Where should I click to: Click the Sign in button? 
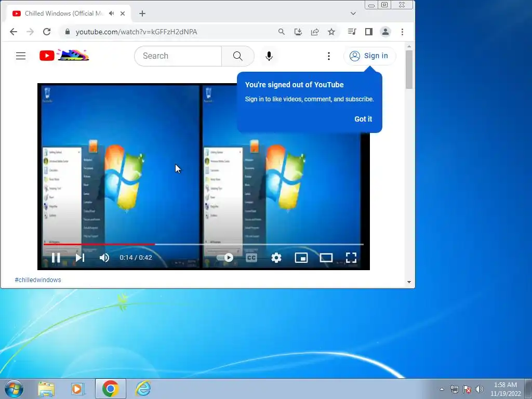[x=369, y=56]
